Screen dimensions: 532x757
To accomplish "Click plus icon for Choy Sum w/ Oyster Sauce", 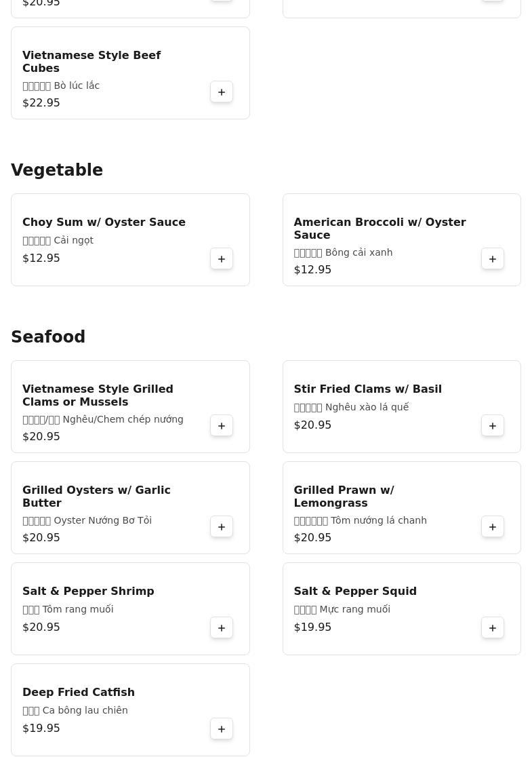I will coord(222,259).
